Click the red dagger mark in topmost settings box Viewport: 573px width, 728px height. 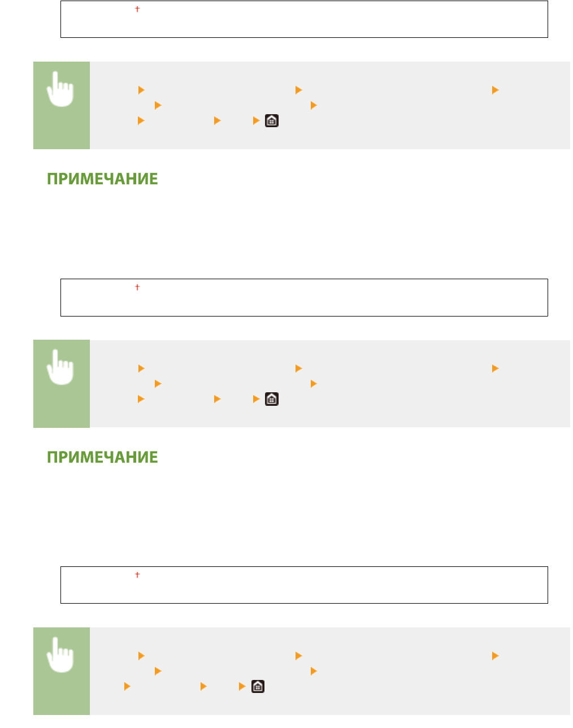(x=137, y=10)
